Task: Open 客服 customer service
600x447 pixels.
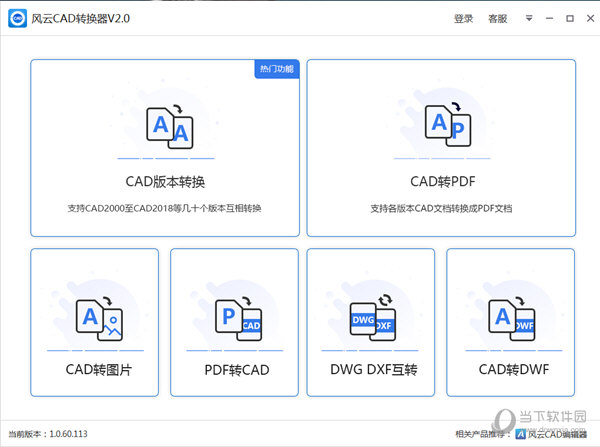Action: click(497, 18)
